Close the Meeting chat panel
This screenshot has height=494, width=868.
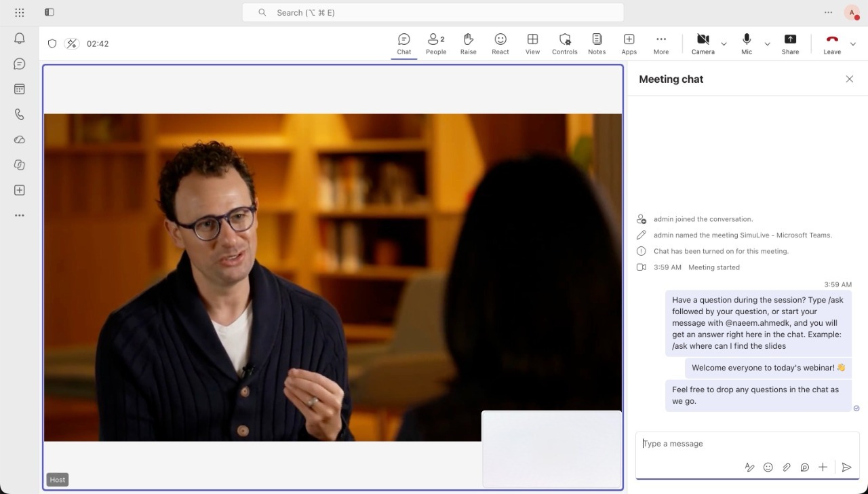[x=849, y=79]
